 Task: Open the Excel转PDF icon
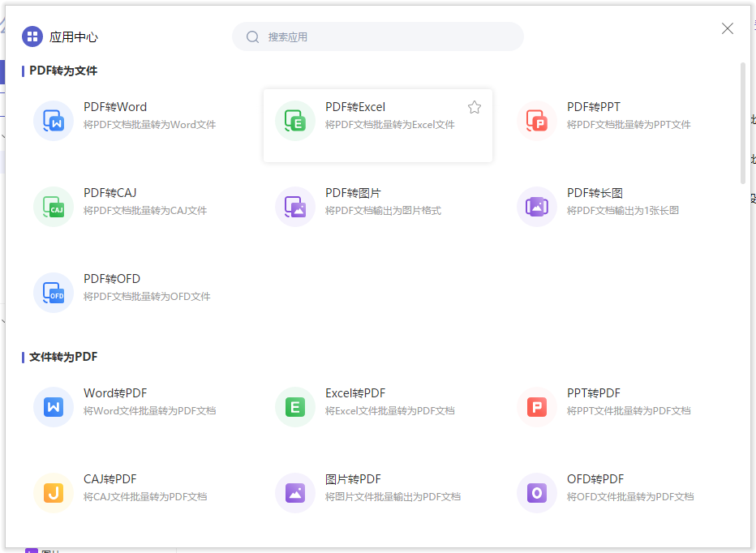click(x=295, y=407)
